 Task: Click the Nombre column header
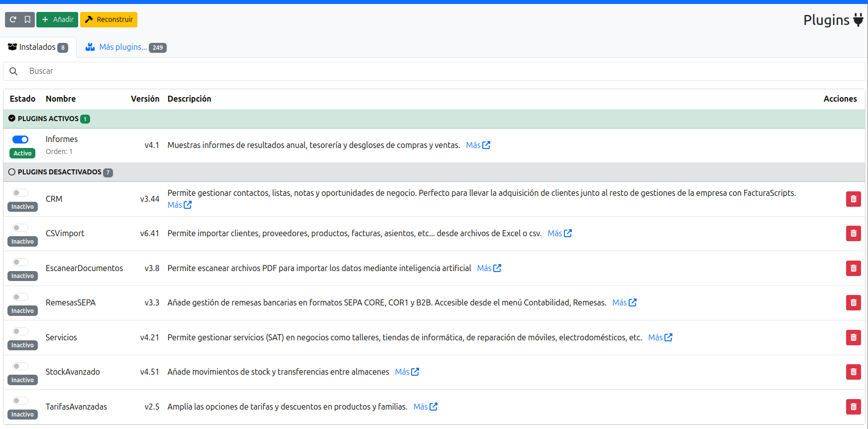[x=61, y=99]
